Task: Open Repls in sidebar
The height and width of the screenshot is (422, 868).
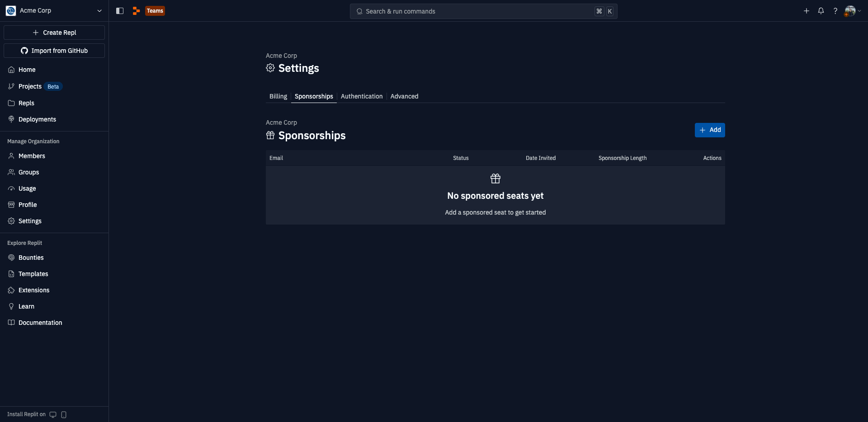Action: 54,103
